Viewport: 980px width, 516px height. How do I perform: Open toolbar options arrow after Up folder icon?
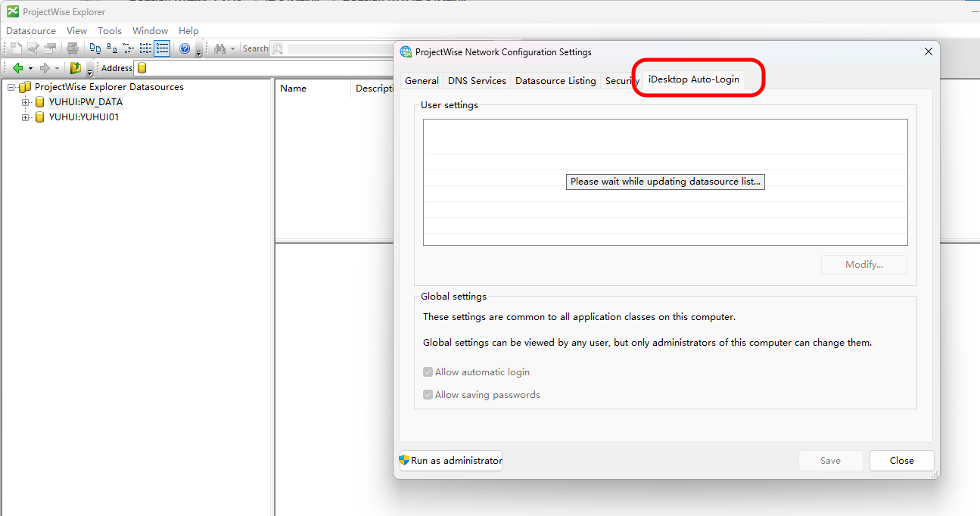[89, 70]
